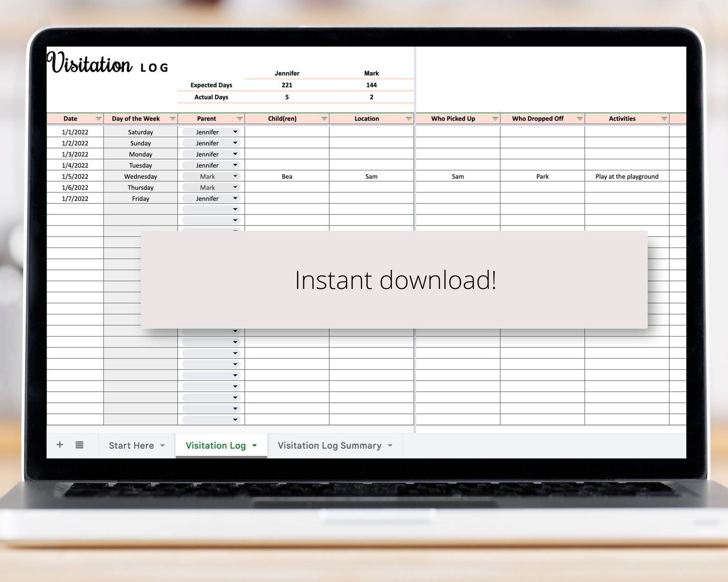Viewport: 728px width, 582px height.
Task: Open filter icon on Activities column
Action: click(664, 119)
